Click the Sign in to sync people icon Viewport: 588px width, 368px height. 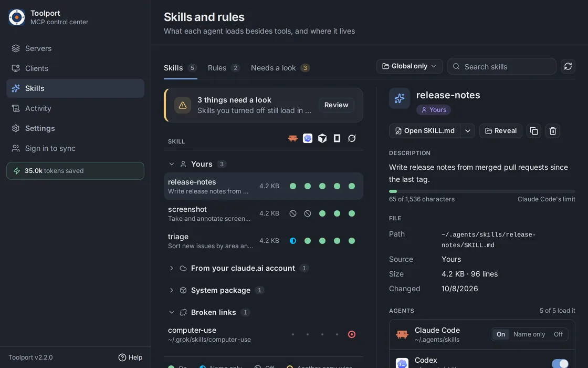(16, 148)
